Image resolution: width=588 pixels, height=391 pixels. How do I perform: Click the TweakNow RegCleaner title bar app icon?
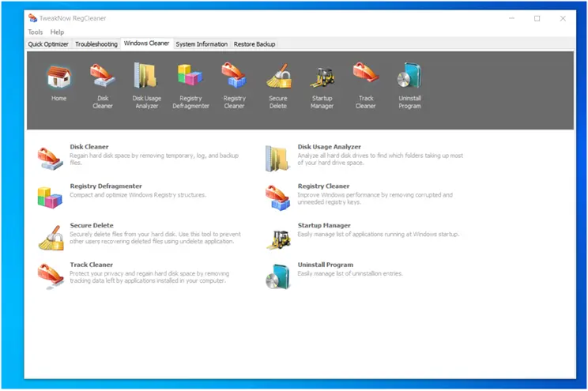coord(32,18)
